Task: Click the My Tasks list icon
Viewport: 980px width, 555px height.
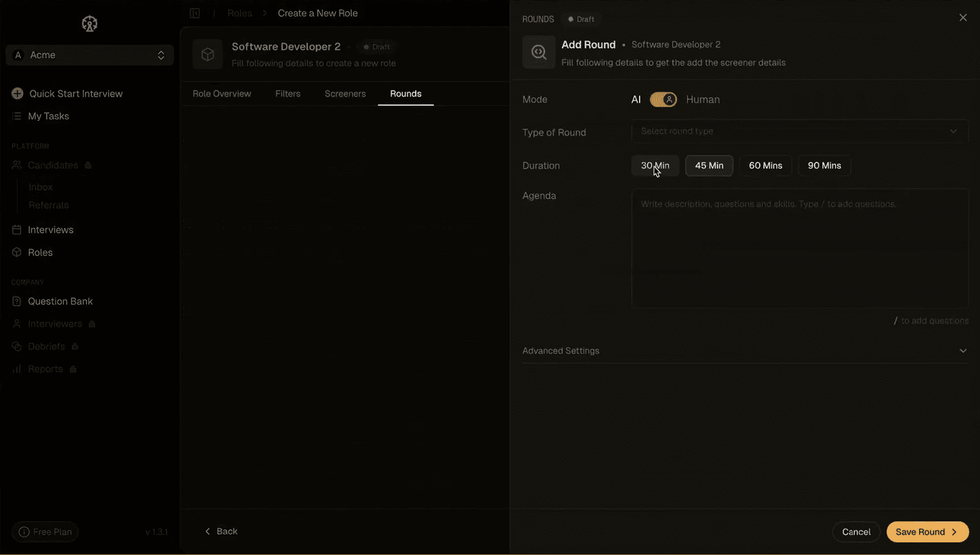Action: tap(17, 116)
